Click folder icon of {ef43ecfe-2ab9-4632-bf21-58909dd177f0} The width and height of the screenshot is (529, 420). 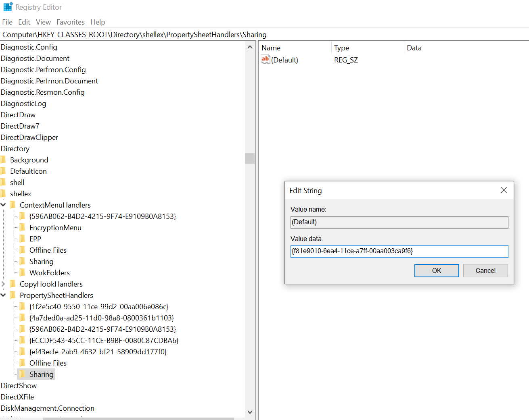click(x=23, y=351)
